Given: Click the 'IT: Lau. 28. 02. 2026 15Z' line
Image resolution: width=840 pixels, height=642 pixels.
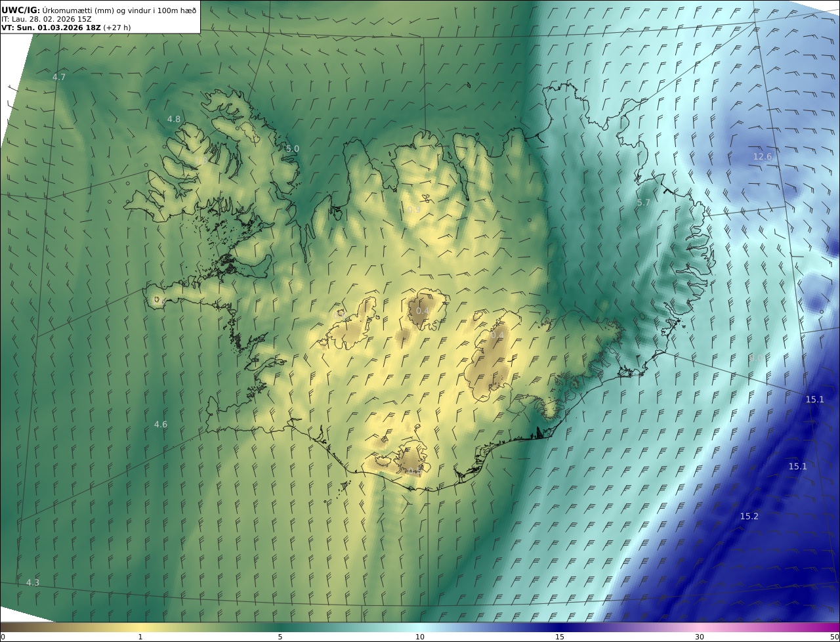Looking at the screenshot, I should coord(47,19).
